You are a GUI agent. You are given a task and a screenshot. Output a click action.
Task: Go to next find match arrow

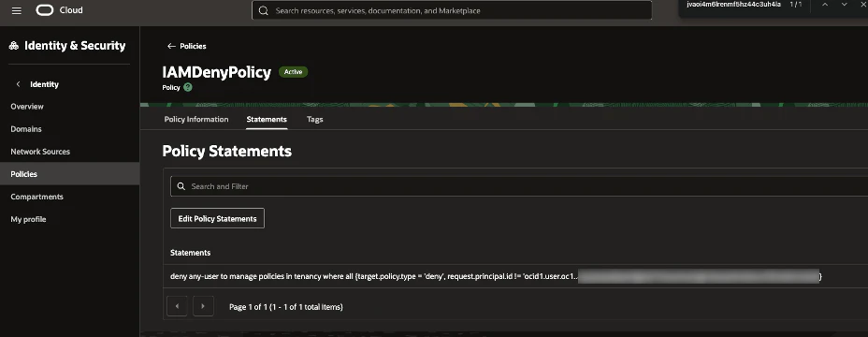(845, 5)
